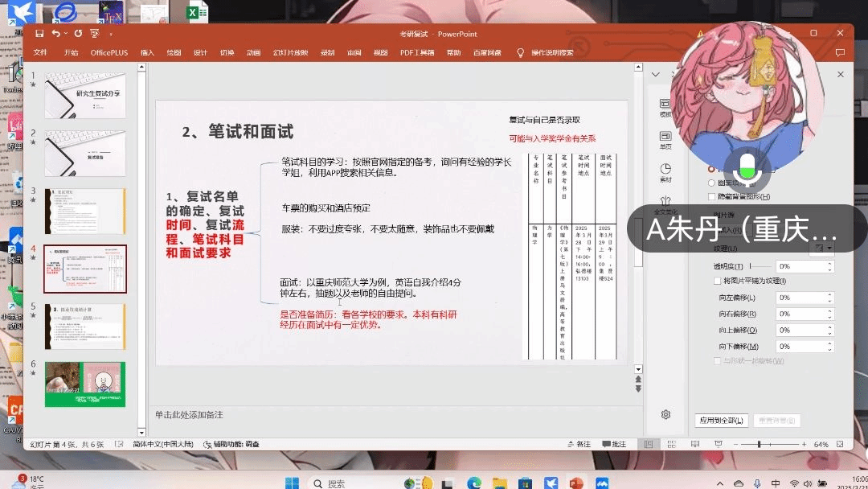This screenshot has height=489, width=868.
Task: Switch to the 插入 ribbon tab
Action: [x=147, y=52]
